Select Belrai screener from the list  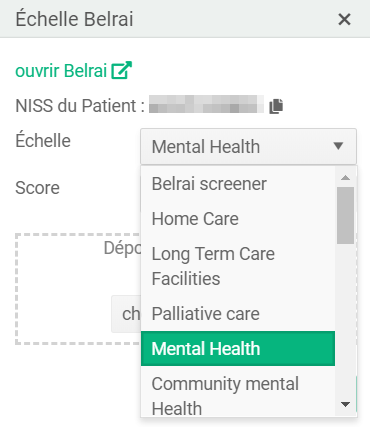(x=238, y=184)
